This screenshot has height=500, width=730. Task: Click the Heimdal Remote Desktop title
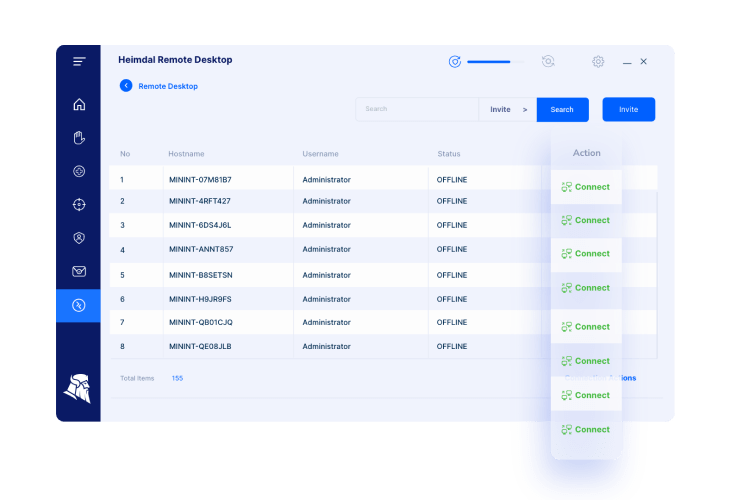175,60
